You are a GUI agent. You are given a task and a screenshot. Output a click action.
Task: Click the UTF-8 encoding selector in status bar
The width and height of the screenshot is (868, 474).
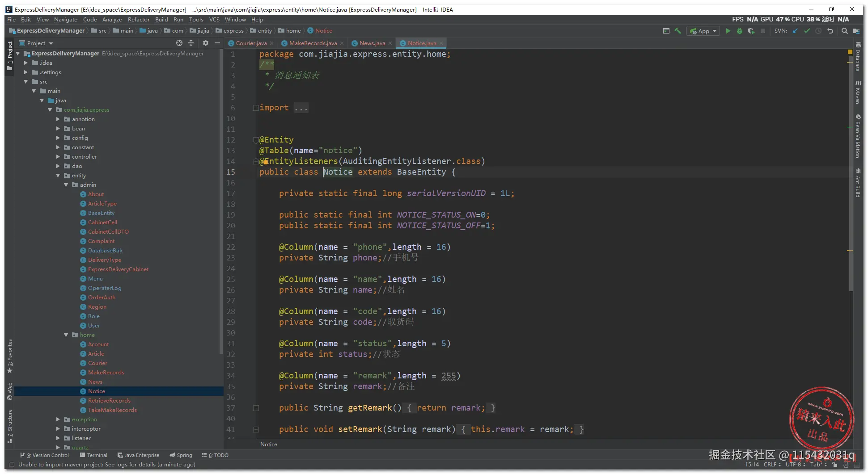click(x=794, y=465)
